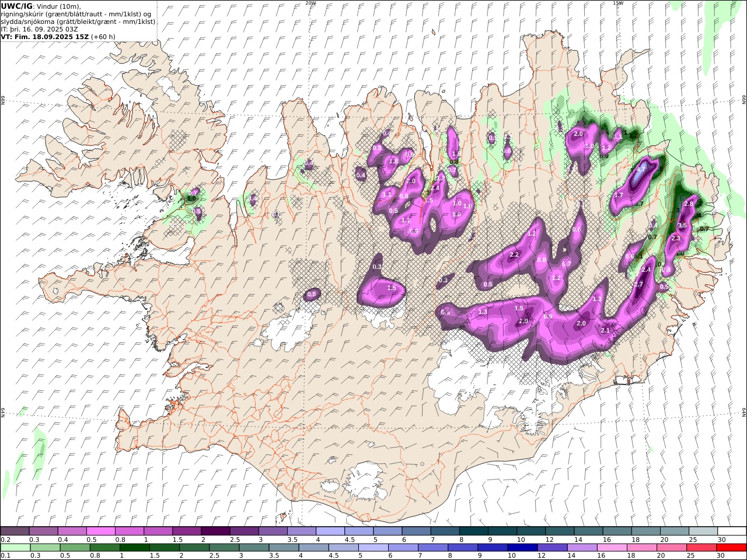Click the '20W' longitude label
Image resolution: width=747 pixels, height=560 pixels.
pyautogui.click(x=310, y=3)
